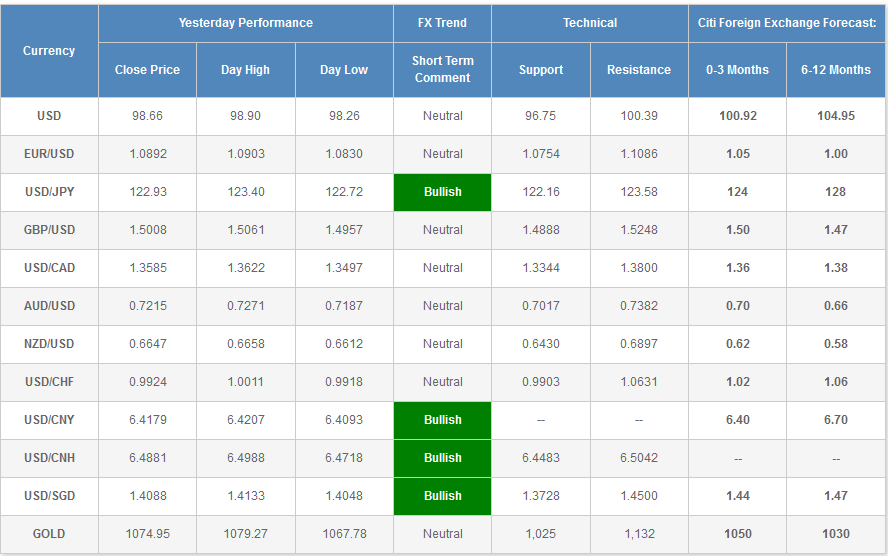889x556 pixels.
Task: Click the GOLD row label
Action: tap(49, 534)
